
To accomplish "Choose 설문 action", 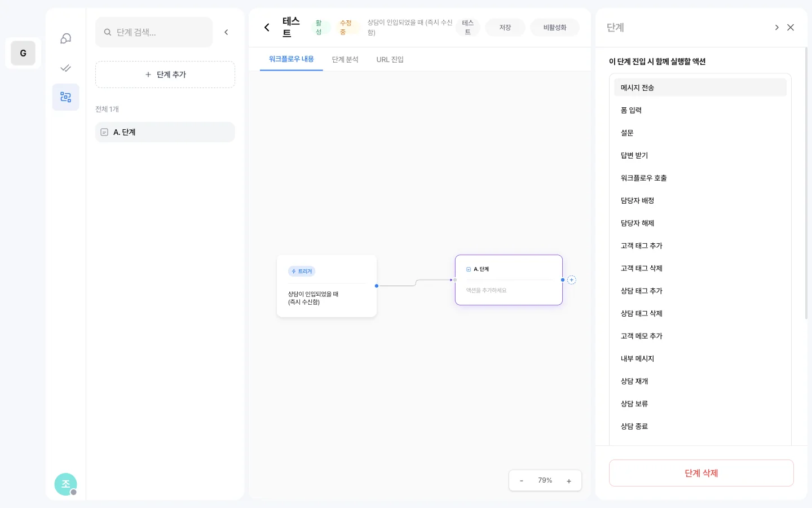I will click(700, 133).
